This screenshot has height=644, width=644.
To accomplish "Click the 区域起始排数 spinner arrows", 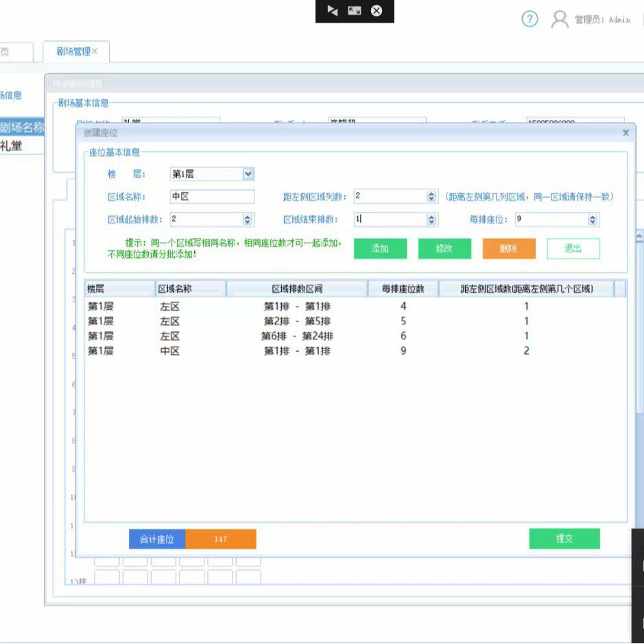I will [248, 219].
